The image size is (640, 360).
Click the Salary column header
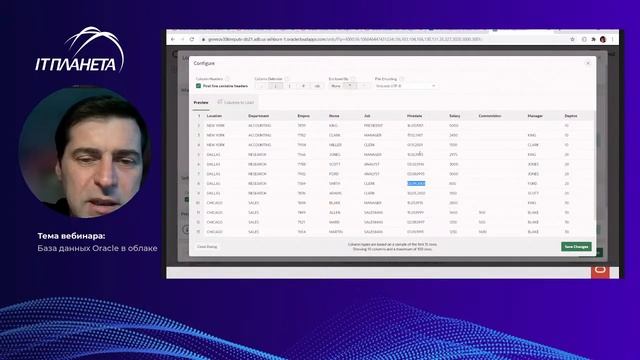click(454, 116)
